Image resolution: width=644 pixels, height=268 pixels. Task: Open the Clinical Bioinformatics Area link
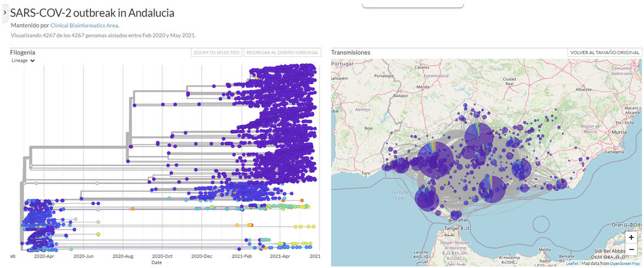coord(84,25)
